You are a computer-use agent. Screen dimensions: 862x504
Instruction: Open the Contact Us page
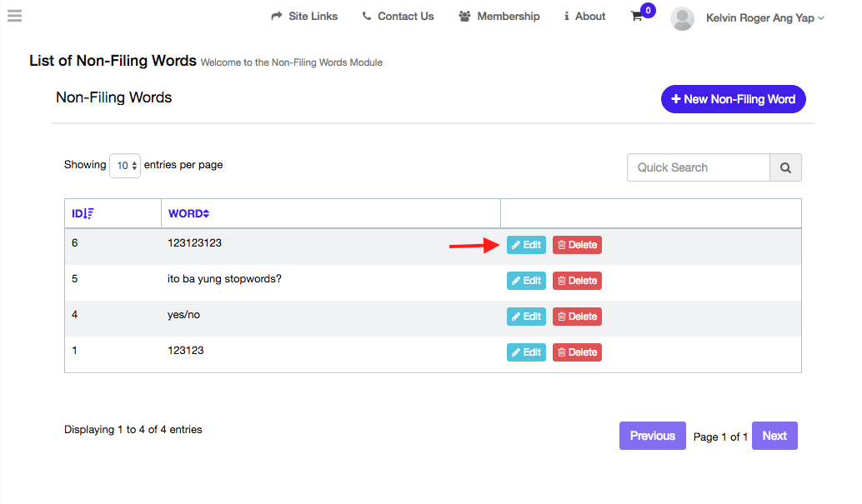pyautogui.click(x=398, y=17)
